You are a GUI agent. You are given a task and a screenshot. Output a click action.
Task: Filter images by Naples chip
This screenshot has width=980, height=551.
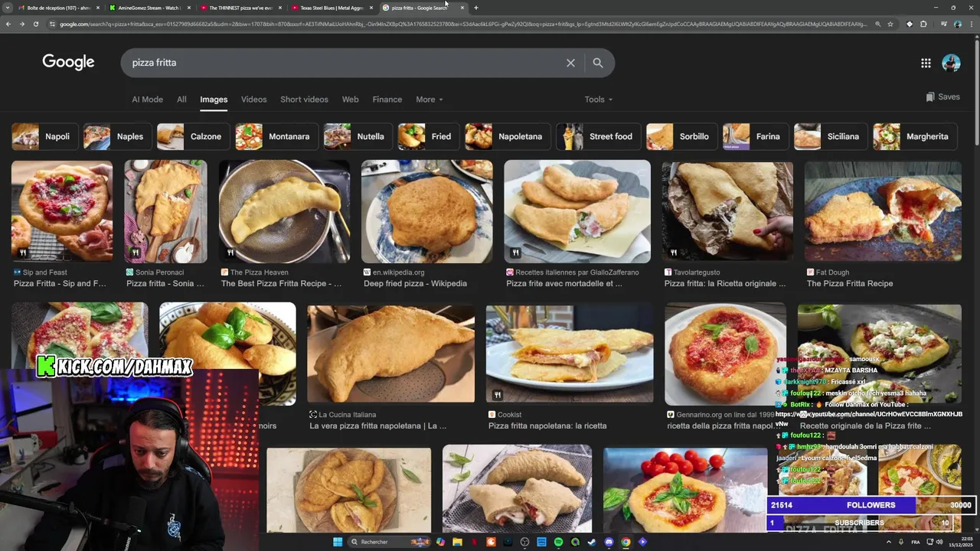(117, 136)
